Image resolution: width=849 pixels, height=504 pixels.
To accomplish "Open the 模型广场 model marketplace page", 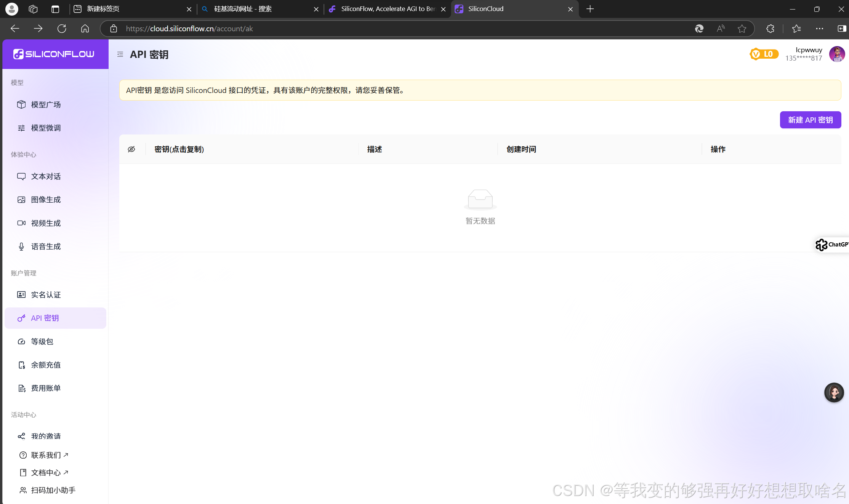I will pos(45,104).
